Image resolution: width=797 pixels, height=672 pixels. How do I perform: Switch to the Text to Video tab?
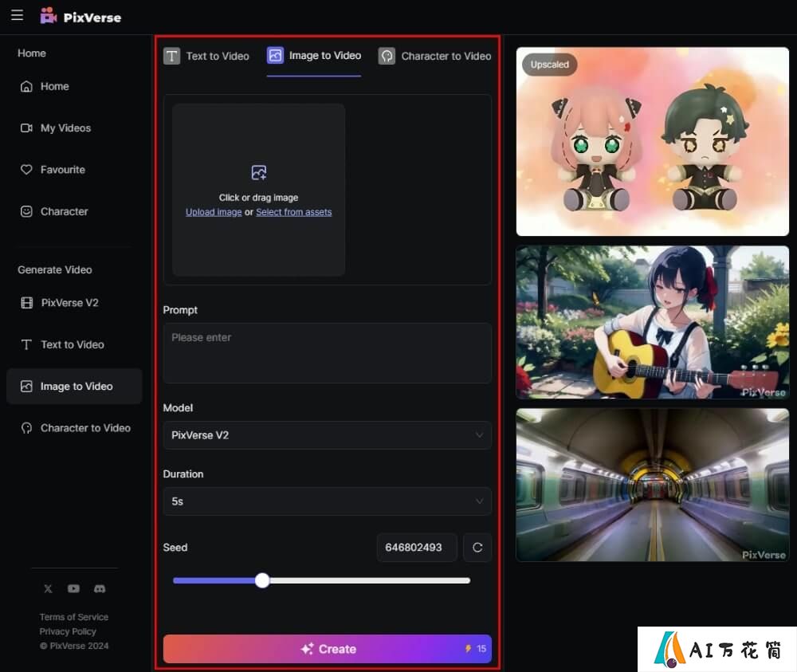click(206, 56)
